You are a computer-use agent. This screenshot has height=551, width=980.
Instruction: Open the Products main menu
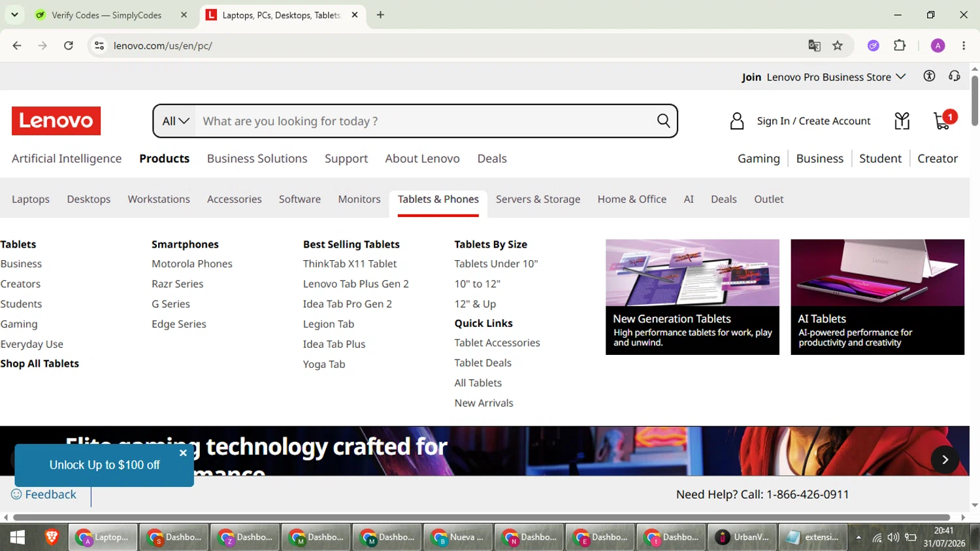coord(165,159)
